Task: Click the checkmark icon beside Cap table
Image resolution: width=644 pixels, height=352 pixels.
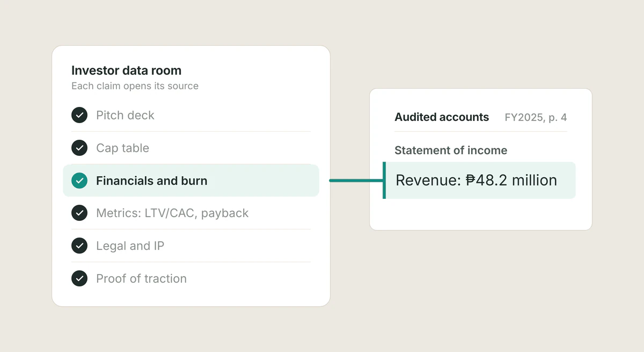Action: point(79,148)
